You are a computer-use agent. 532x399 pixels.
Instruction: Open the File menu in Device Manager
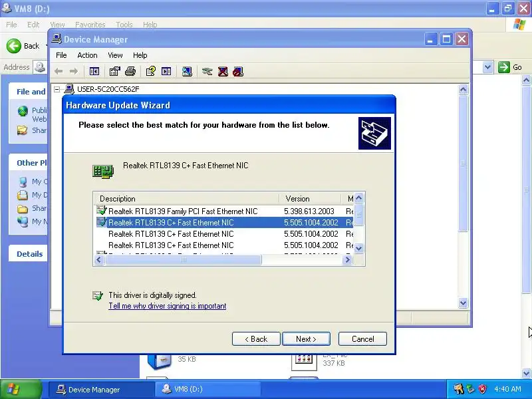pos(61,55)
